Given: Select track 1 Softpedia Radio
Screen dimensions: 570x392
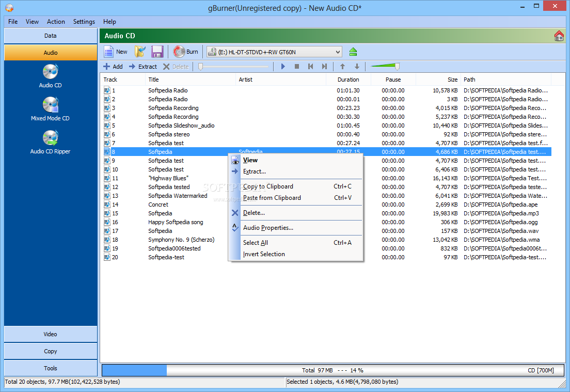Looking at the screenshot, I should 326,90.
